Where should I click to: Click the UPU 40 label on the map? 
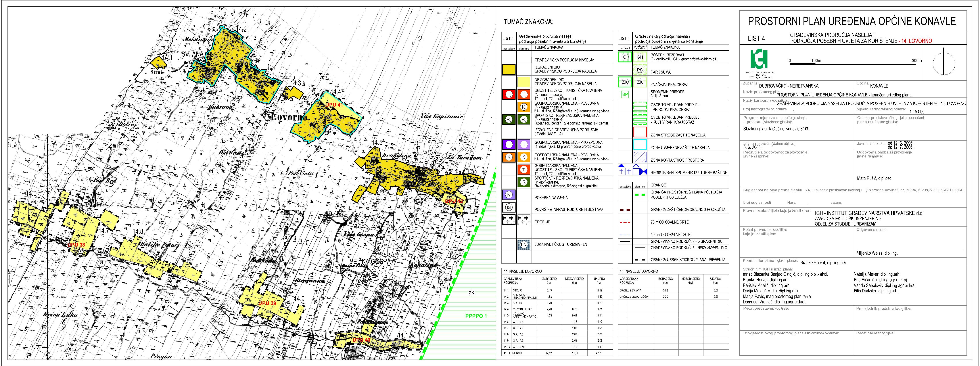click(x=361, y=340)
